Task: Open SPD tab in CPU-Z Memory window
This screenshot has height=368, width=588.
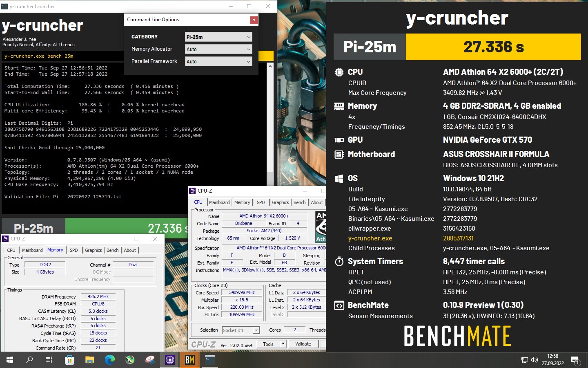Action: click(x=73, y=250)
